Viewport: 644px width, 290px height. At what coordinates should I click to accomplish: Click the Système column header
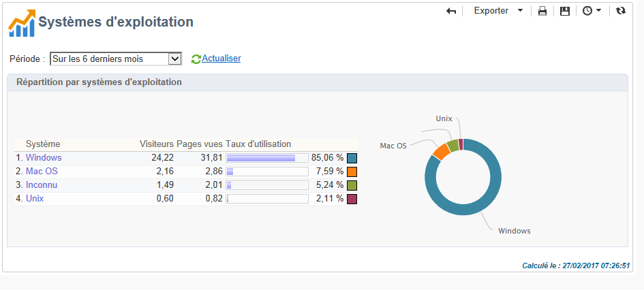(43, 144)
